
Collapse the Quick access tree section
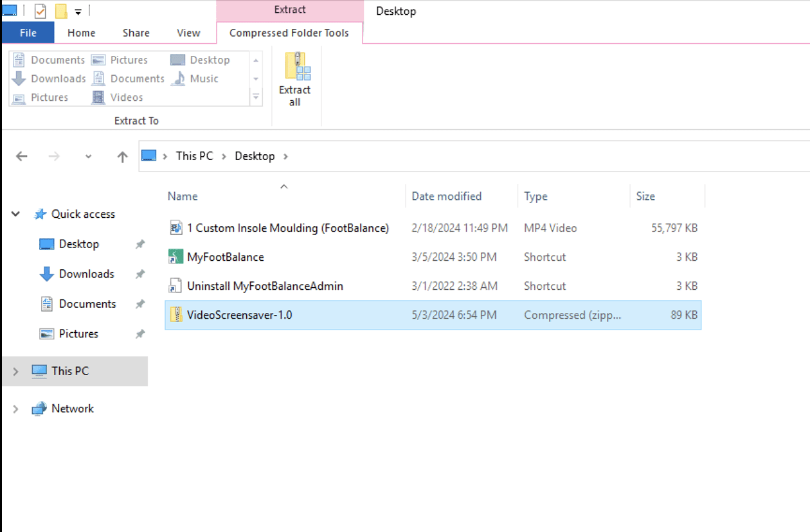tap(15, 214)
